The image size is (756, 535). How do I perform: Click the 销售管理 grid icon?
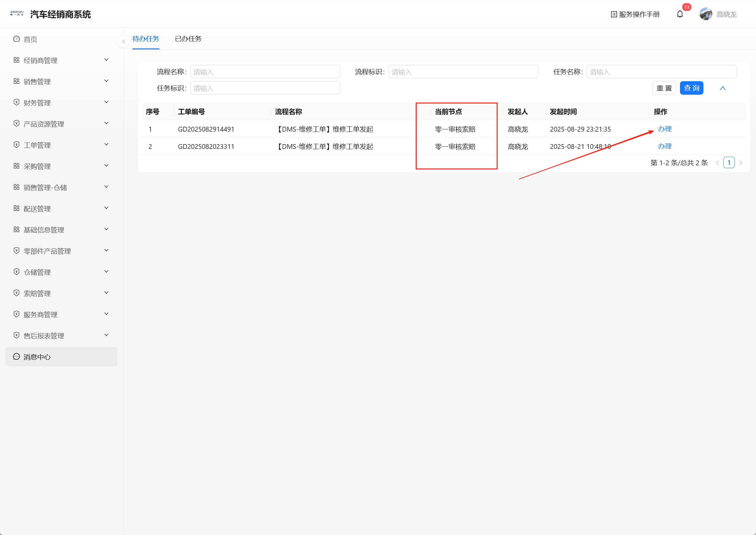[16, 82]
